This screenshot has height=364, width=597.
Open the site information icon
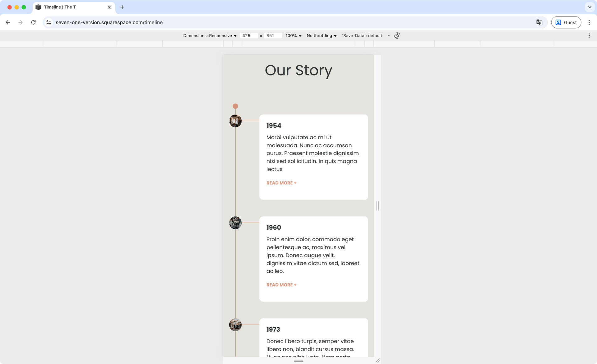pyautogui.click(x=49, y=22)
